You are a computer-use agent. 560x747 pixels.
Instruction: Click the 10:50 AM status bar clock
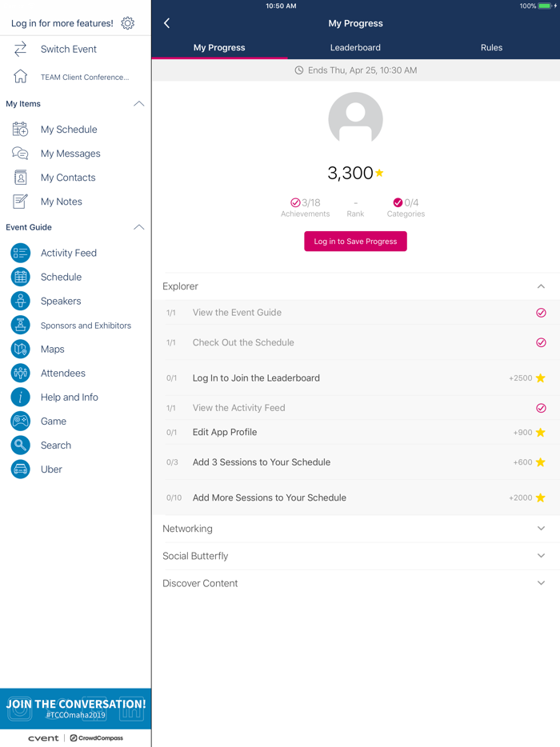[281, 6]
